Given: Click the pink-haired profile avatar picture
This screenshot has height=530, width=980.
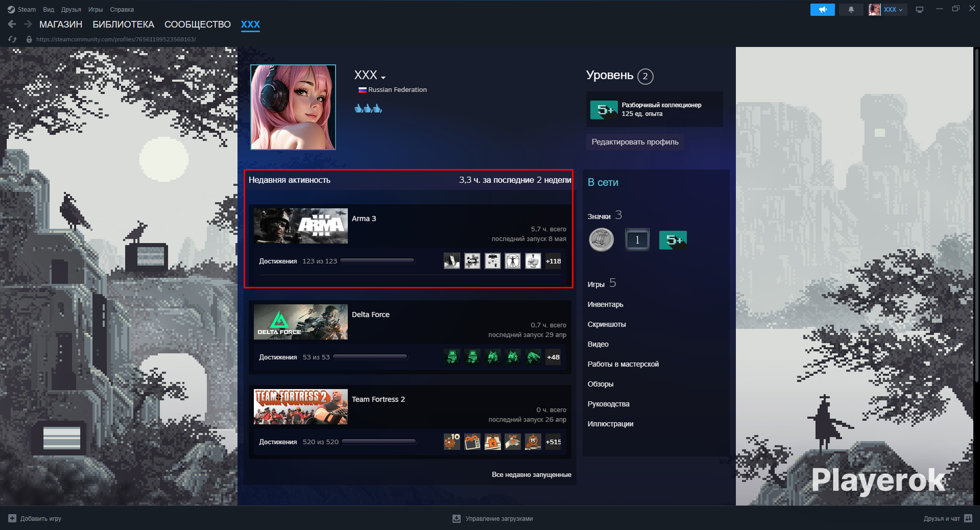Looking at the screenshot, I should [x=293, y=107].
